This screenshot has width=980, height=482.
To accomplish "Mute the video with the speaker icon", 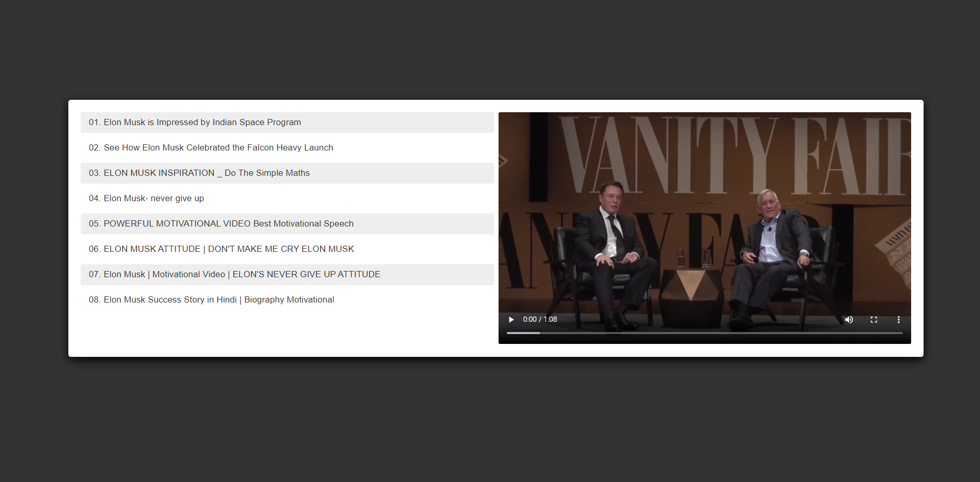I will (849, 320).
